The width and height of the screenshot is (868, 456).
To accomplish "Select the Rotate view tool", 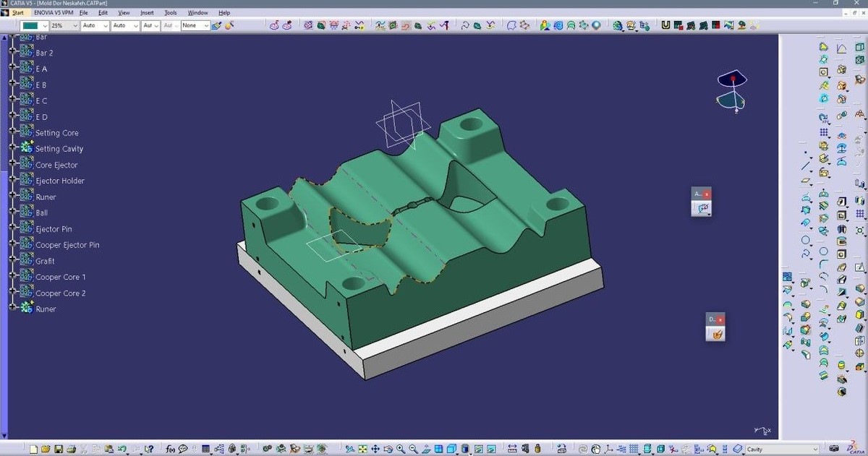I will click(x=388, y=449).
